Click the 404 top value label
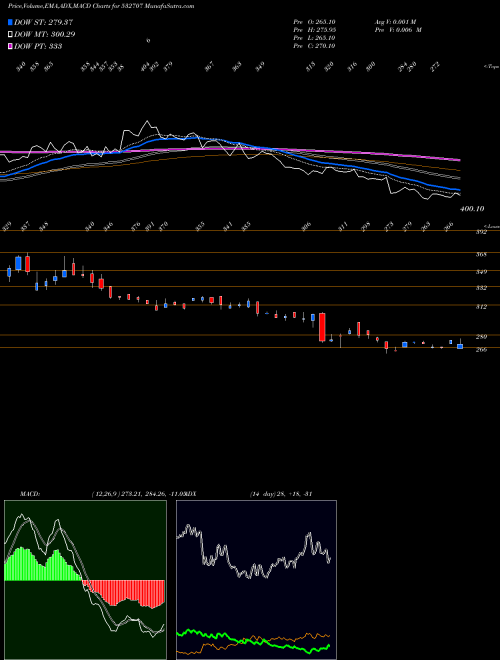Viewport: 500px width, 660px height. tap(145, 67)
